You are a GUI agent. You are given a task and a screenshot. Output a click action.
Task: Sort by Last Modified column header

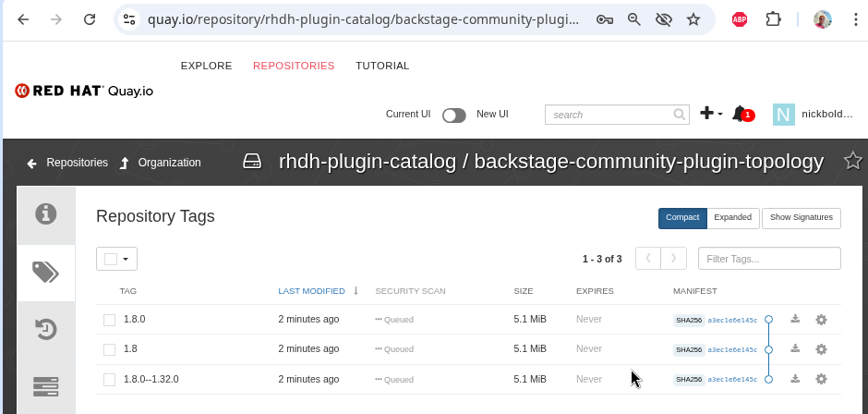click(x=311, y=291)
